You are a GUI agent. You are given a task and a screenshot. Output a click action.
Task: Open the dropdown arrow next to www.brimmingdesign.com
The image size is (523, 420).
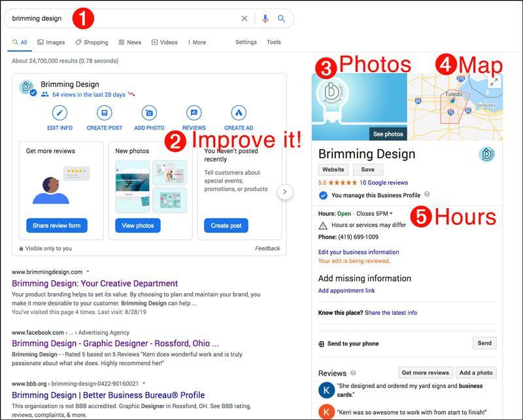(x=88, y=271)
